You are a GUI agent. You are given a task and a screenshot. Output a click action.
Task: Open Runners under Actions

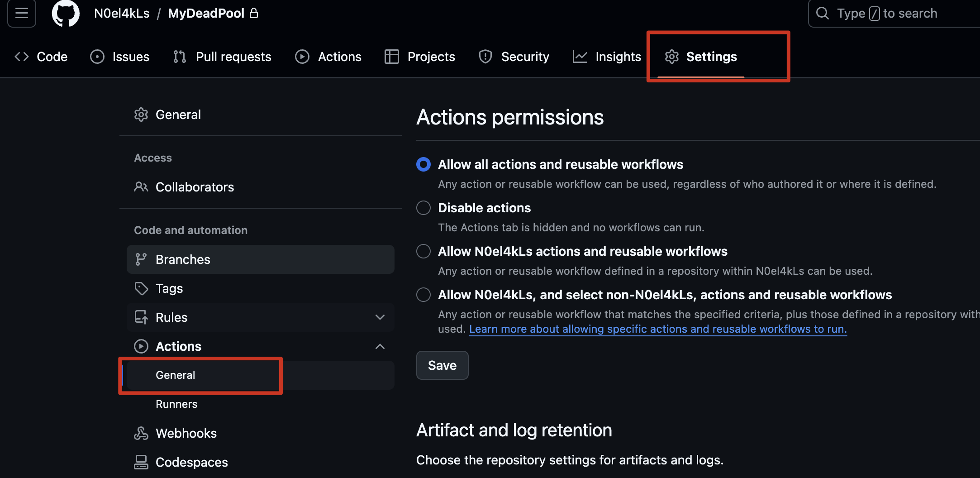pyautogui.click(x=261, y=404)
